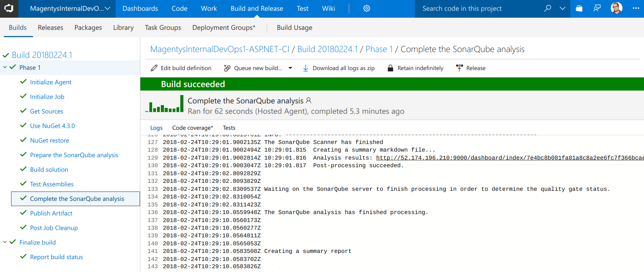
Task: Select the Publish Artifact step
Action: pos(51,213)
